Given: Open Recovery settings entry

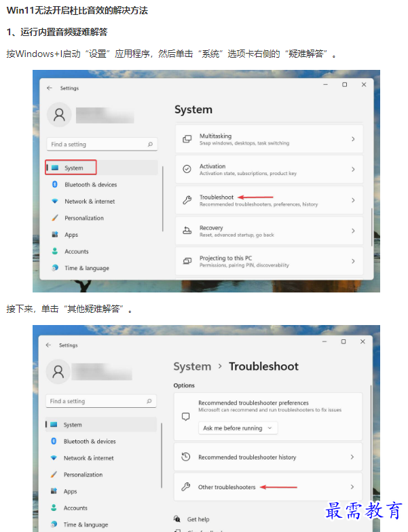Looking at the screenshot, I should (x=269, y=231).
